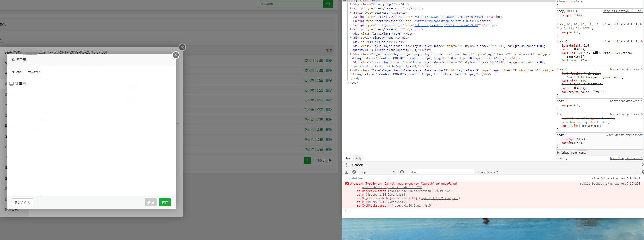Click the #333 color swatch in site.css body rule
The width and height of the screenshot is (644, 240).
pyautogui.click(x=575, y=49)
